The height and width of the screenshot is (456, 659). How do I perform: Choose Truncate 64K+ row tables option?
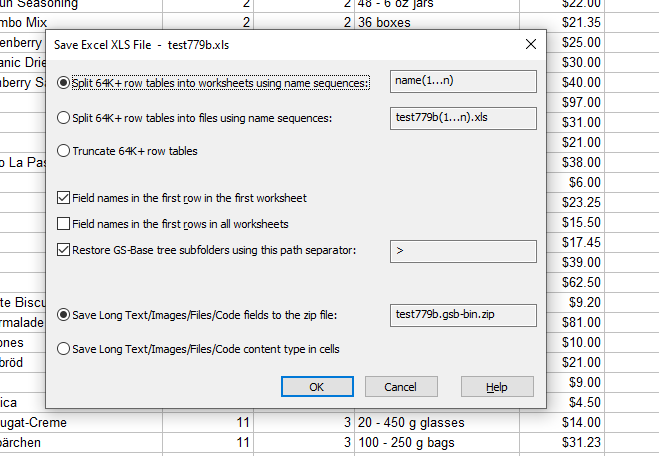[x=65, y=152]
